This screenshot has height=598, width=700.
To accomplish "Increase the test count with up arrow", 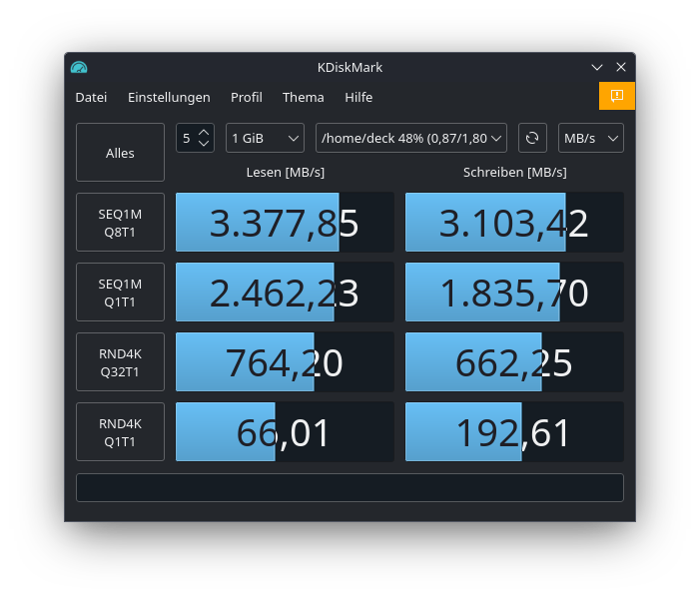I will 204,133.
